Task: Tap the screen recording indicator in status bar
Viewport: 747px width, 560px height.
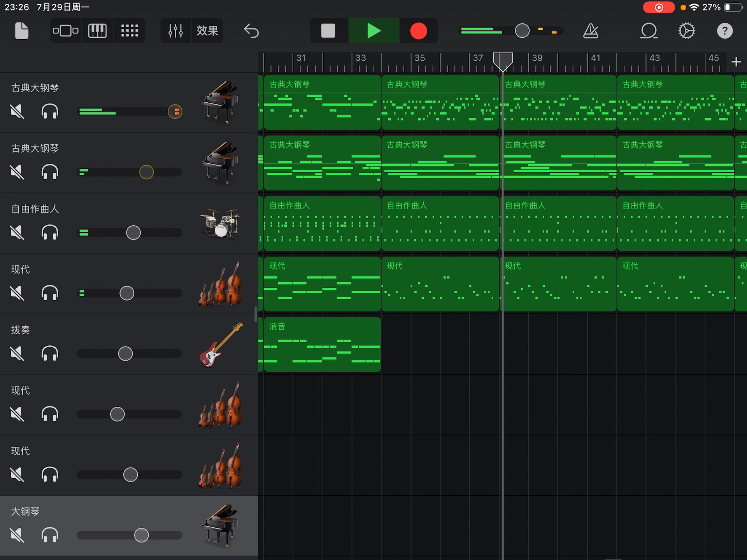Action: pyautogui.click(x=659, y=7)
